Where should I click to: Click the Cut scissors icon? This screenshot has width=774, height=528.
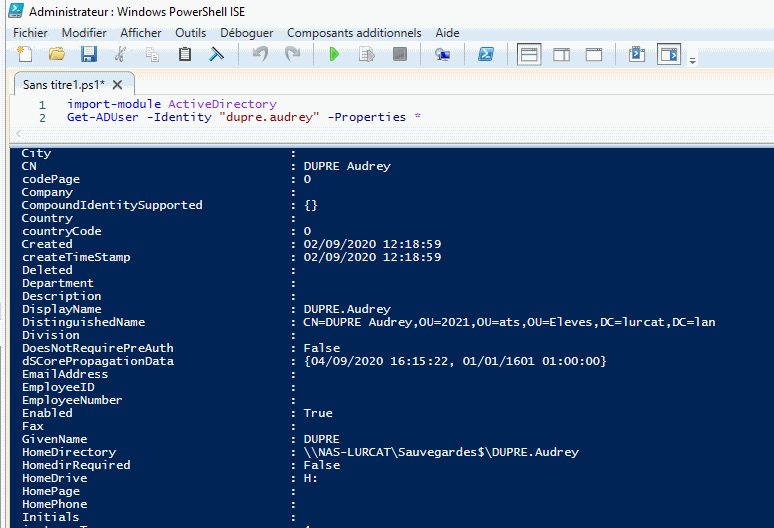pos(121,54)
